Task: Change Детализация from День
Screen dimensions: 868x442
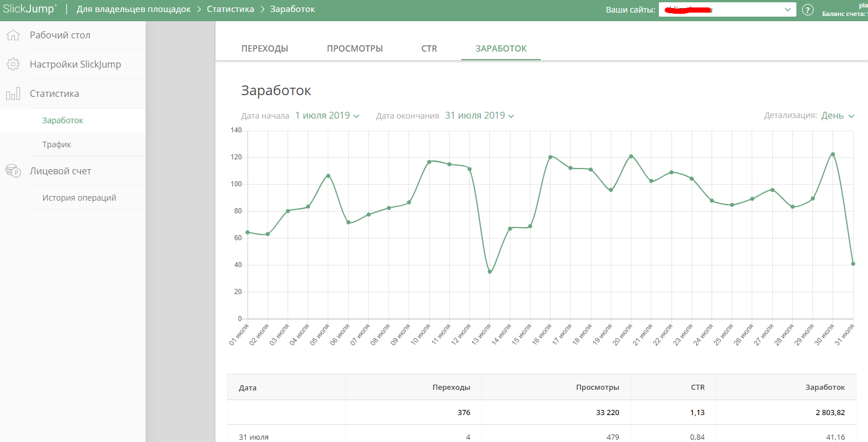Action: click(838, 116)
